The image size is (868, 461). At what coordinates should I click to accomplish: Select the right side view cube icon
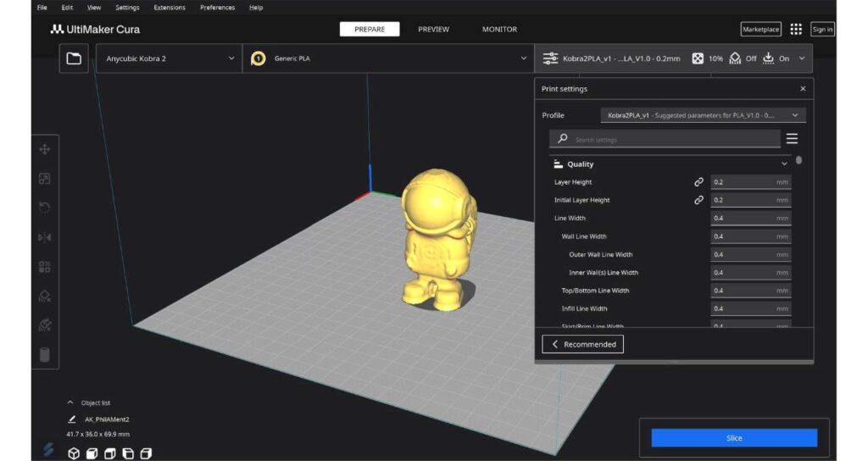146,454
